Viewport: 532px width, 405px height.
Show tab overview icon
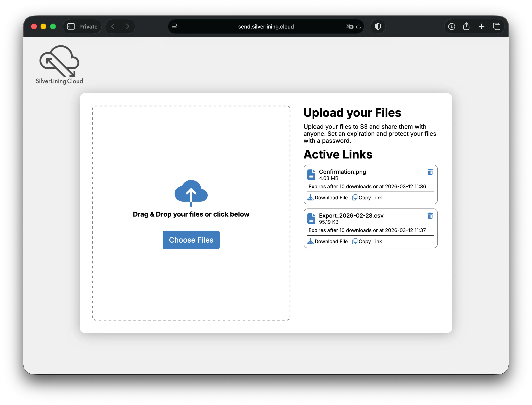click(x=497, y=26)
